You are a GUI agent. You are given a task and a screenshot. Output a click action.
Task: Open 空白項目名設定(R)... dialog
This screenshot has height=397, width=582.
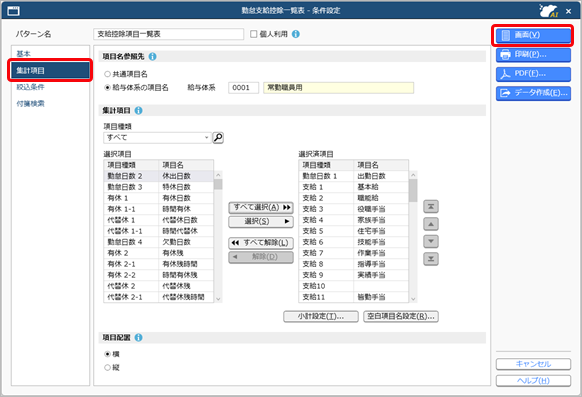pos(401,316)
